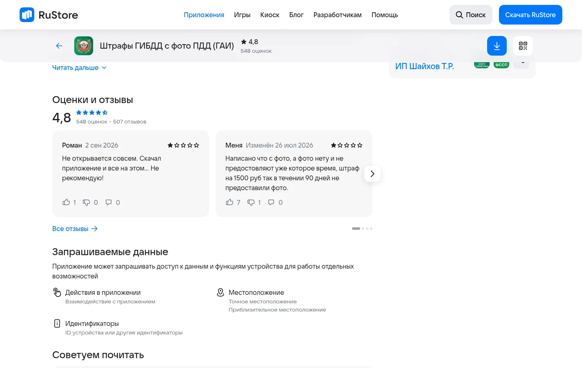Click "ID устройства или другие идентификаторы" text
Viewport: 588px width, 368px height.
point(124,333)
